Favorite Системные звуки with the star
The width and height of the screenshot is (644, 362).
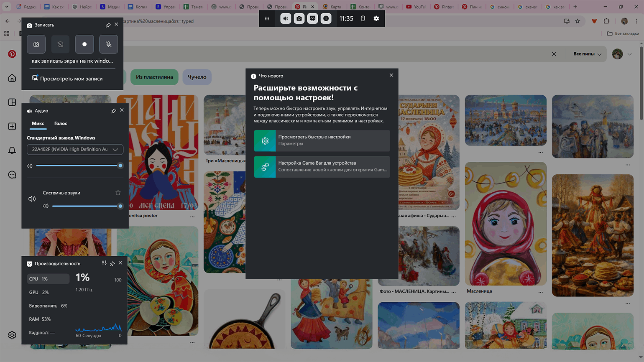pos(118,193)
